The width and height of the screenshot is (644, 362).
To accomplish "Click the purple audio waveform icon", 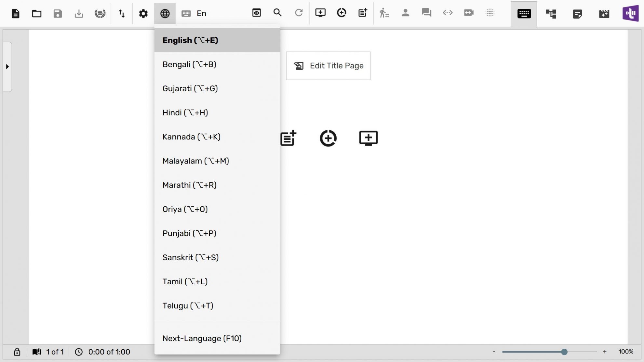I will point(630,13).
